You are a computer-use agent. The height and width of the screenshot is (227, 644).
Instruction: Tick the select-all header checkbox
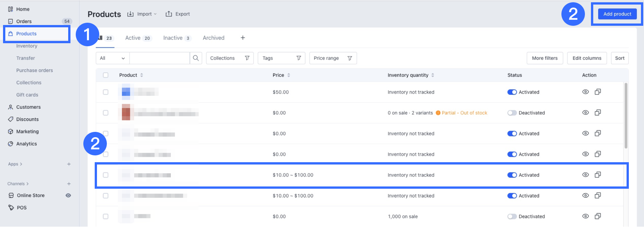(106, 75)
